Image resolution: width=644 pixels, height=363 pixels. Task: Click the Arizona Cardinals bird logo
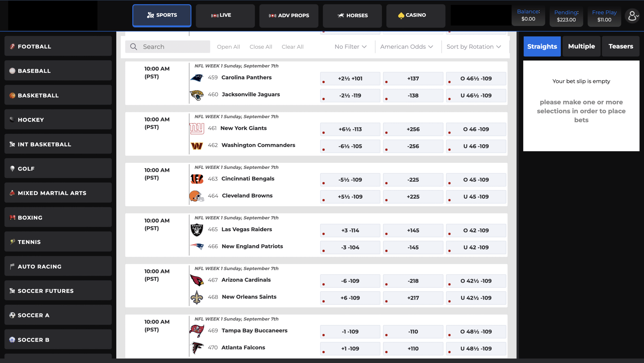197,280
